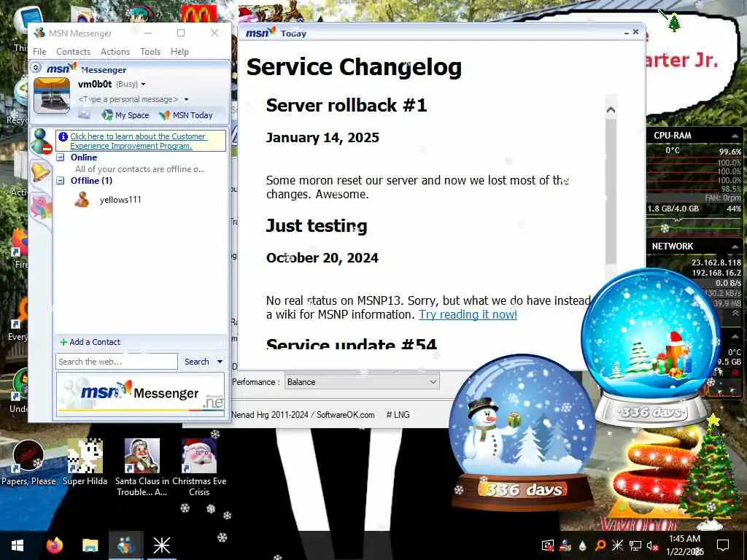Click the scroll up arrow in MSN Today

click(x=611, y=110)
